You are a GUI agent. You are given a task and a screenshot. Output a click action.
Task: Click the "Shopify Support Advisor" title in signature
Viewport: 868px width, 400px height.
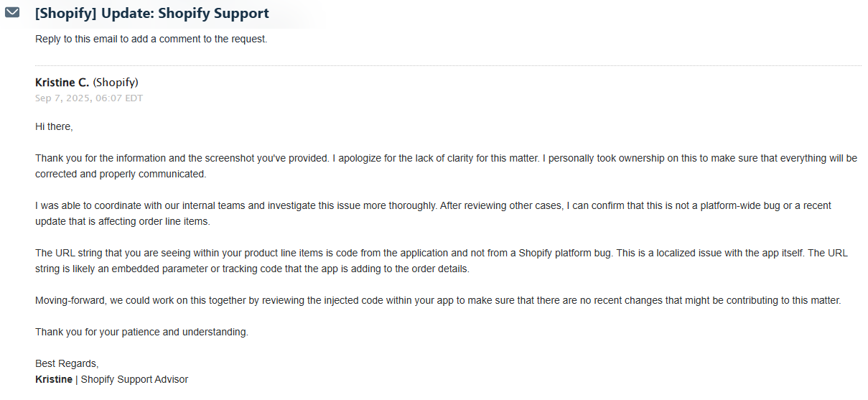[x=134, y=379]
